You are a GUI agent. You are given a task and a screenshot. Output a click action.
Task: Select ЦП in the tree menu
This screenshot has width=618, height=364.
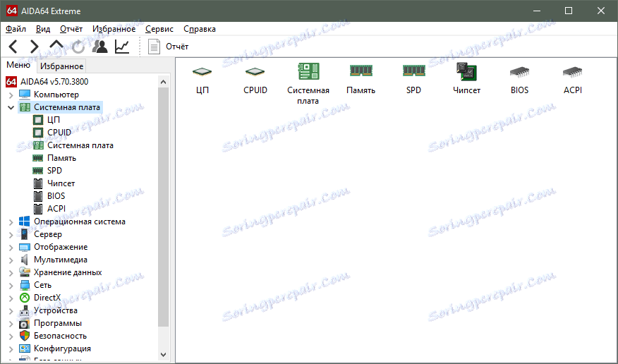[x=54, y=120]
